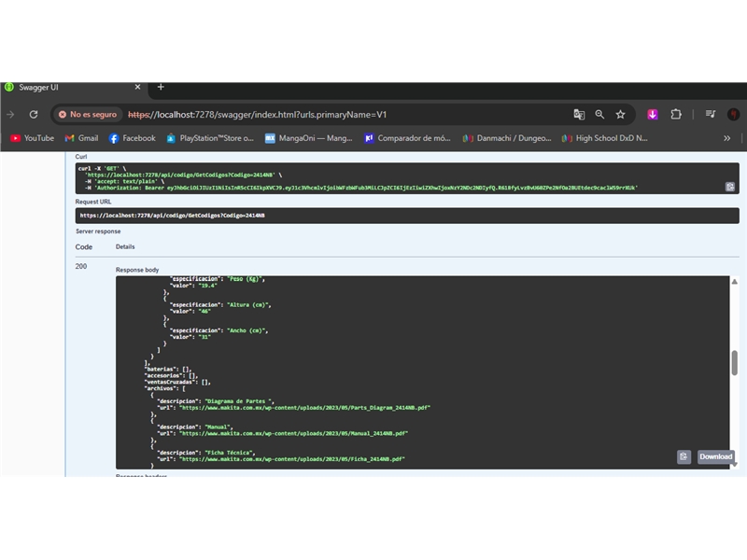Download the response body
The width and height of the screenshot is (747, 560).
[x=715, y=456]
